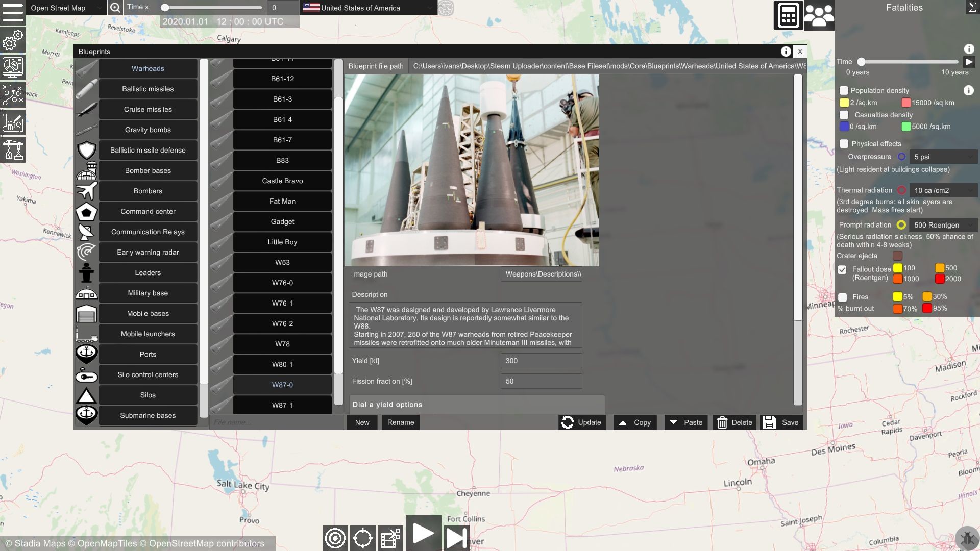Click the Silos category in blueprints

[148, 395]
